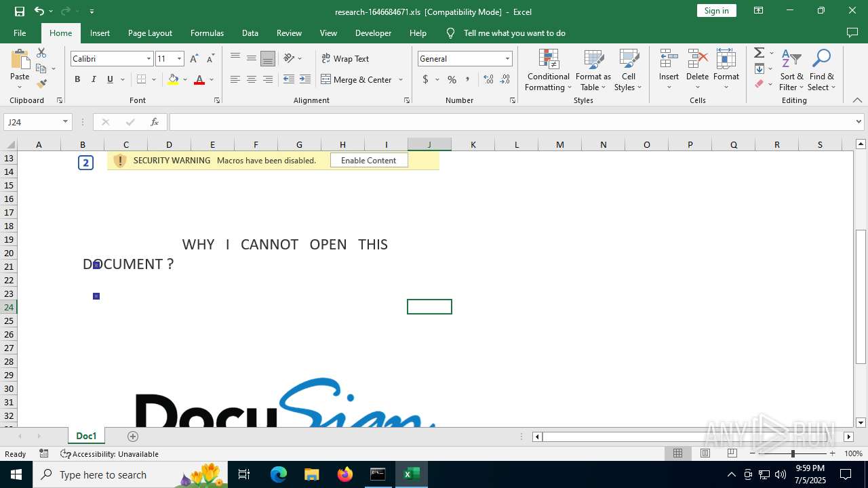
Task: Click the Undo arrow icon
Action: [39, 11]
